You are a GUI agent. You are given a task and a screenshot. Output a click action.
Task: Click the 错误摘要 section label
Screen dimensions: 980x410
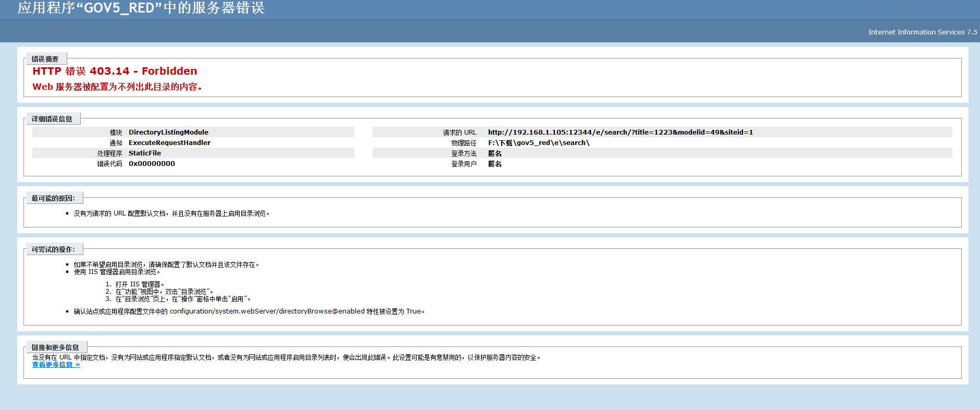pos(45,59)
